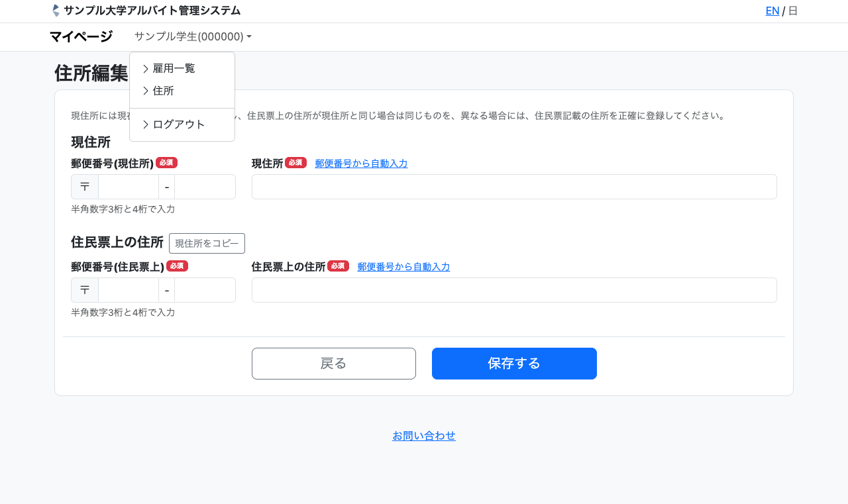The image size is (848, 504).
Task: Choose ログアウト from the menu
Action: pos(179,125)
